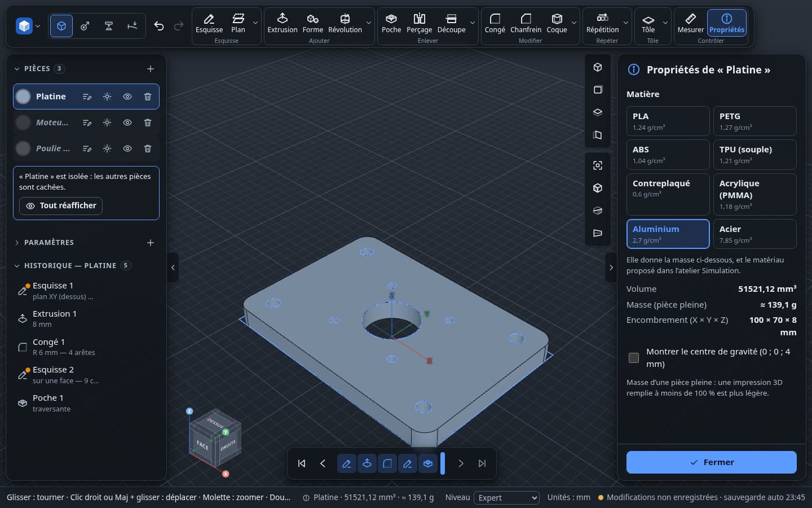
Task: Apply the Congé fillet tool
Action: pyautogui.click(x=495, y=23)
